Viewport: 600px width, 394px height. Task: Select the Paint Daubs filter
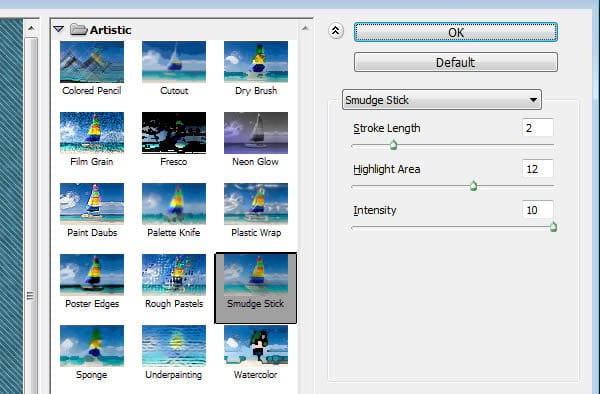(x=92, y=204)
